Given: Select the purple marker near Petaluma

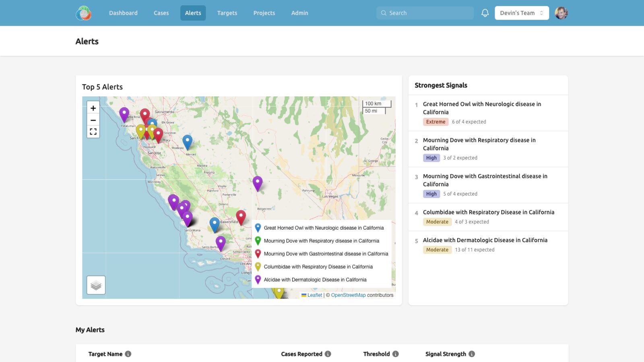Looking at the screenshot, I should coord(124,115).
